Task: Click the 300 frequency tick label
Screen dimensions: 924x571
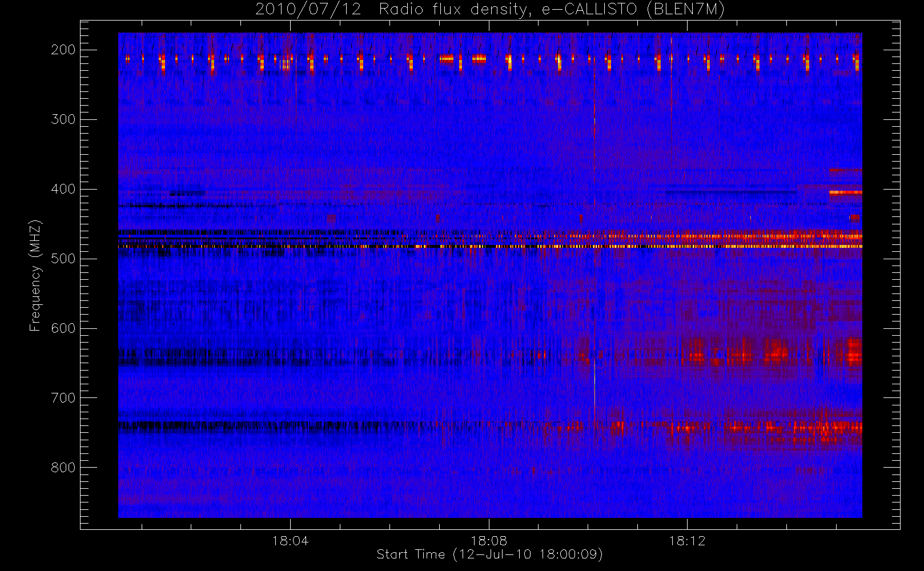Action: (63, 119)
